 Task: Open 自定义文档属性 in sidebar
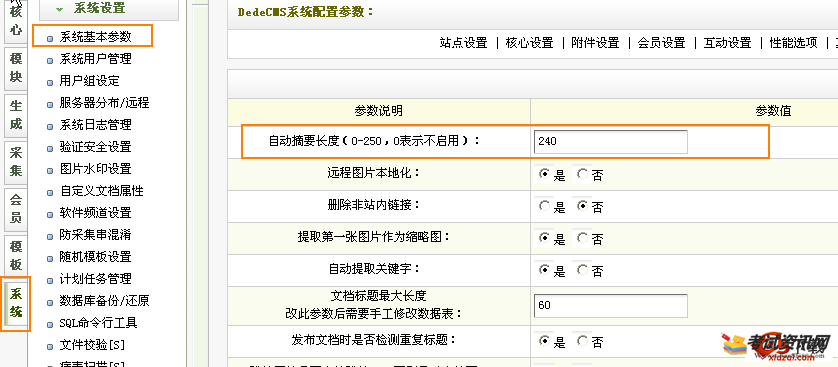[102, 191]
